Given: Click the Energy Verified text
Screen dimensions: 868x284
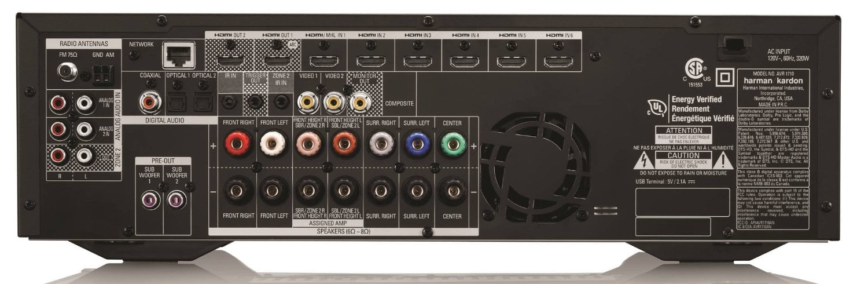Looking at the screenshot, I should click(696, 100).
